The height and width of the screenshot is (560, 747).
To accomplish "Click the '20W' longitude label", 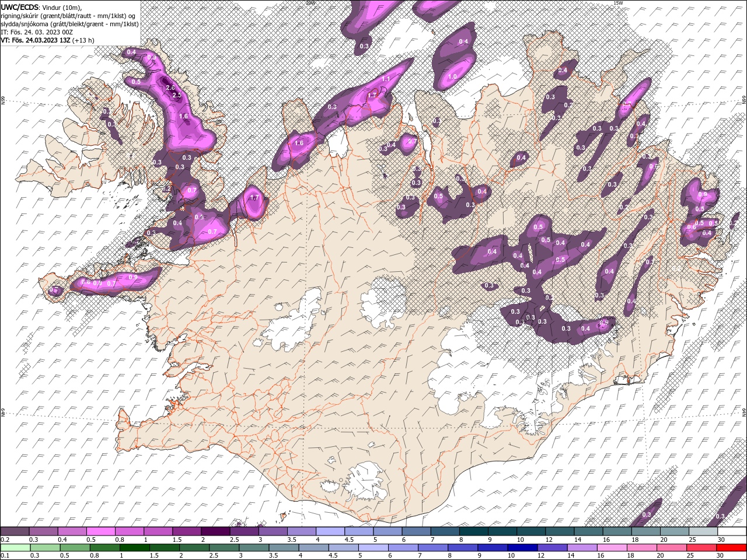I will tap(310, 3).
